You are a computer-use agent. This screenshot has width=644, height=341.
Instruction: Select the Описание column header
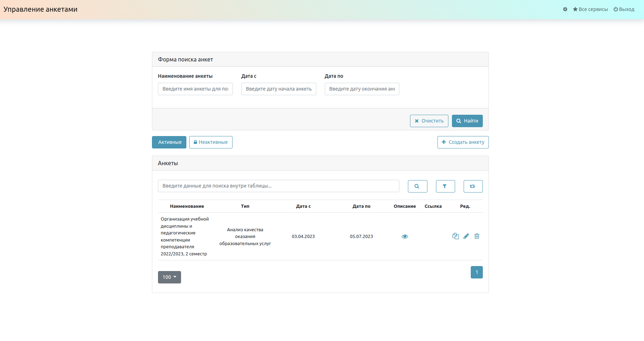pos(405,206)
